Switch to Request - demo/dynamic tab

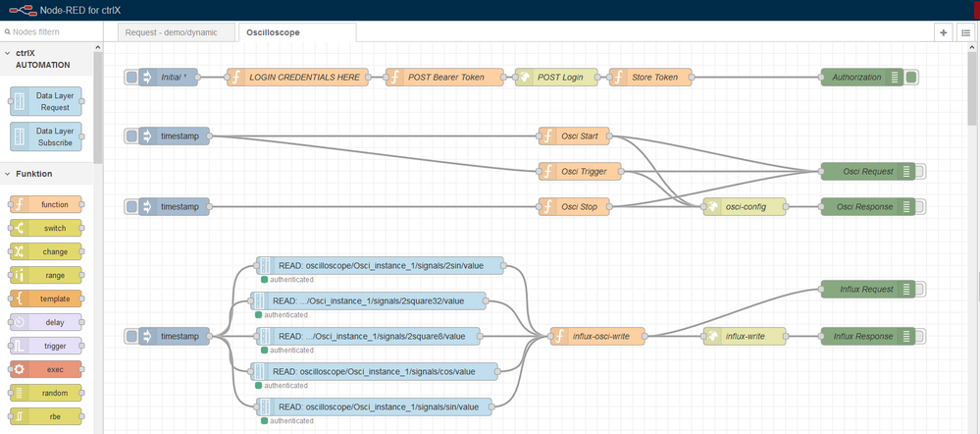click(x=177, y=32)
